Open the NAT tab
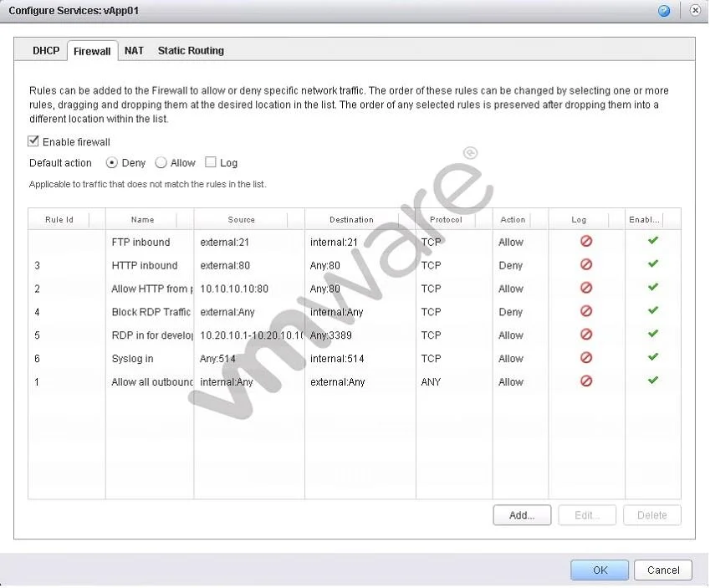Viewport: 710px width, 588px height. 134,50
